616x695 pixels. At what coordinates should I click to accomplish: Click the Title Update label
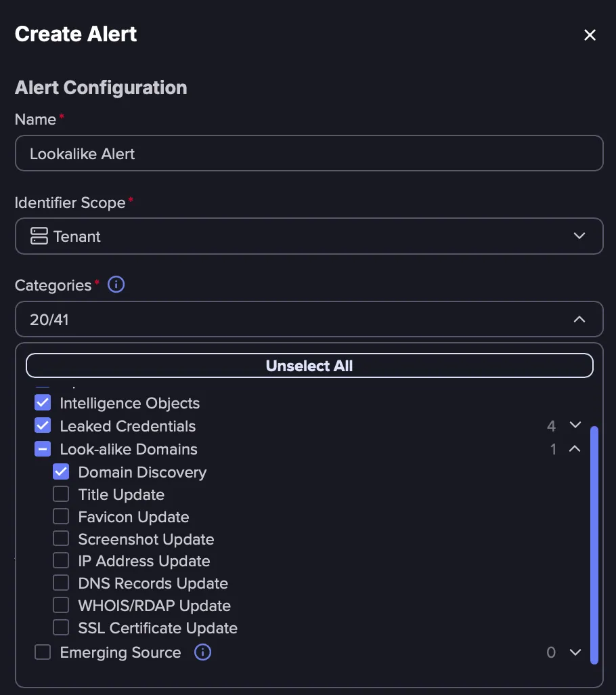(121, 494)
